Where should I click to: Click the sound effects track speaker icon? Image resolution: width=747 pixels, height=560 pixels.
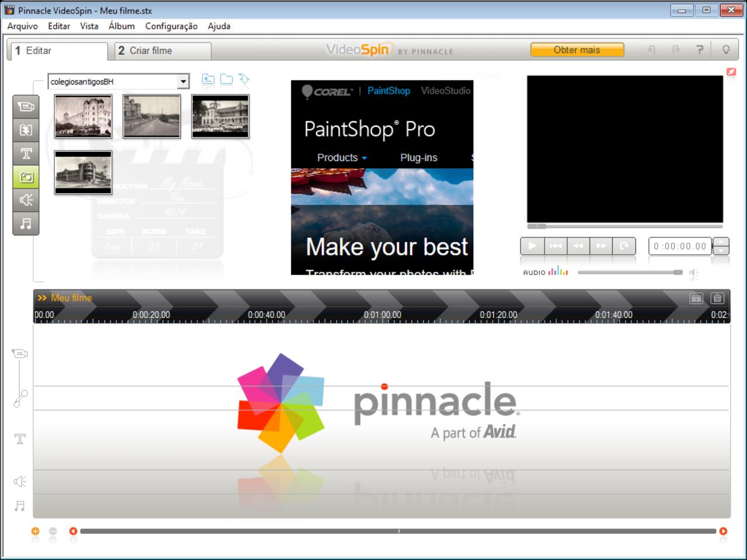pos(20,481)
